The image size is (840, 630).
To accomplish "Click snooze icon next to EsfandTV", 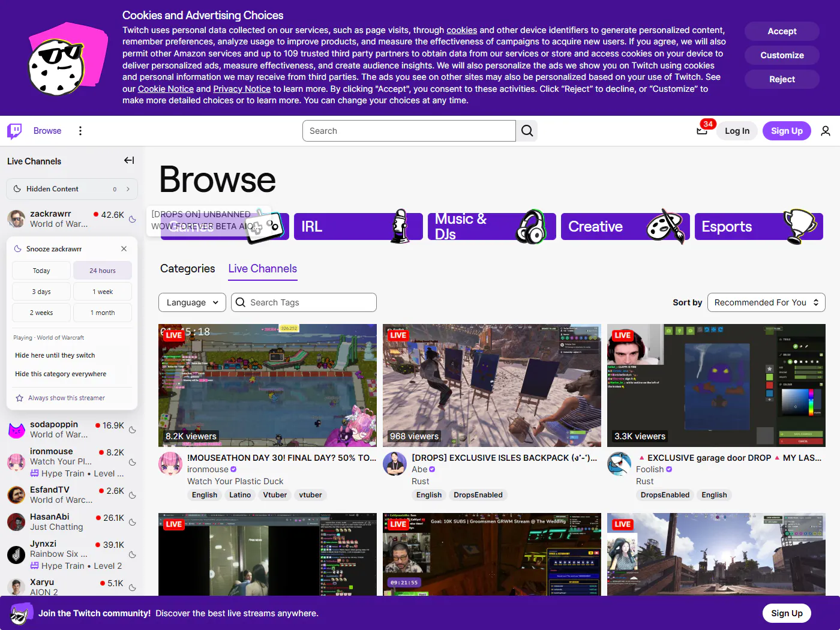I will (133, 496).
